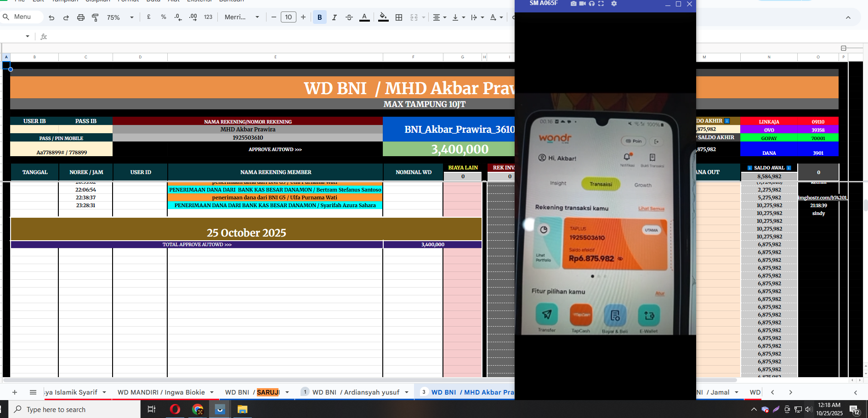
Task: Switch to the WD BNI / Ardiansyah yusuf tab
Action: click(356, 392)
